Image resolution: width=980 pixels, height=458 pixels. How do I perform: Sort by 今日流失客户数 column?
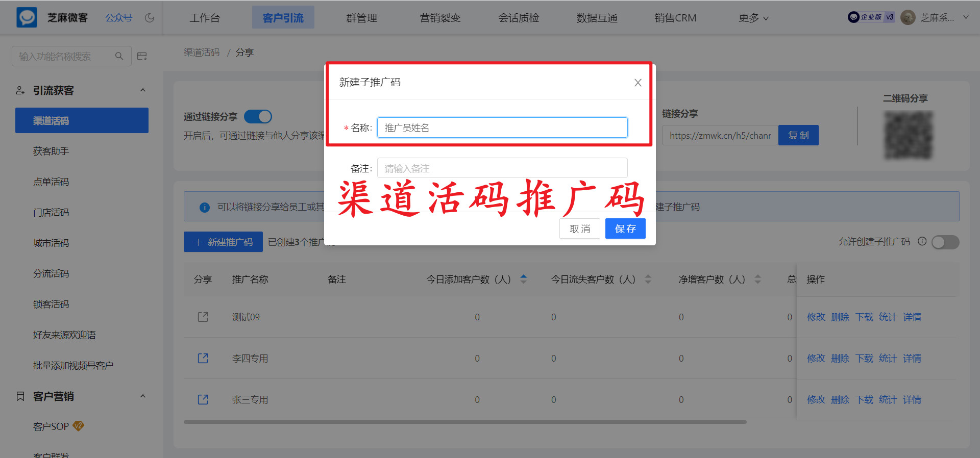pyautogui.click(x=648, y=279)
